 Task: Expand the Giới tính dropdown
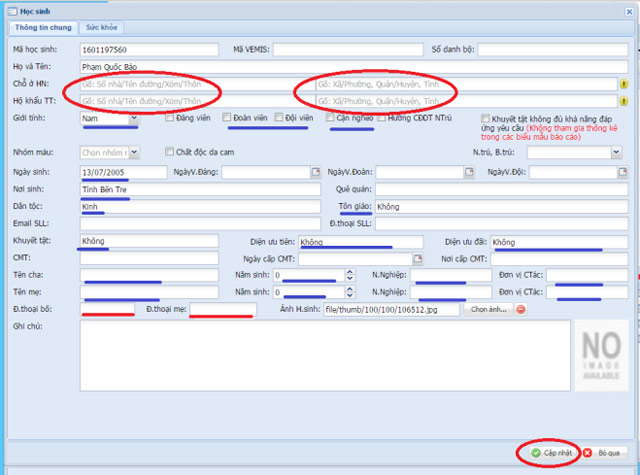[x=133, y=119]
